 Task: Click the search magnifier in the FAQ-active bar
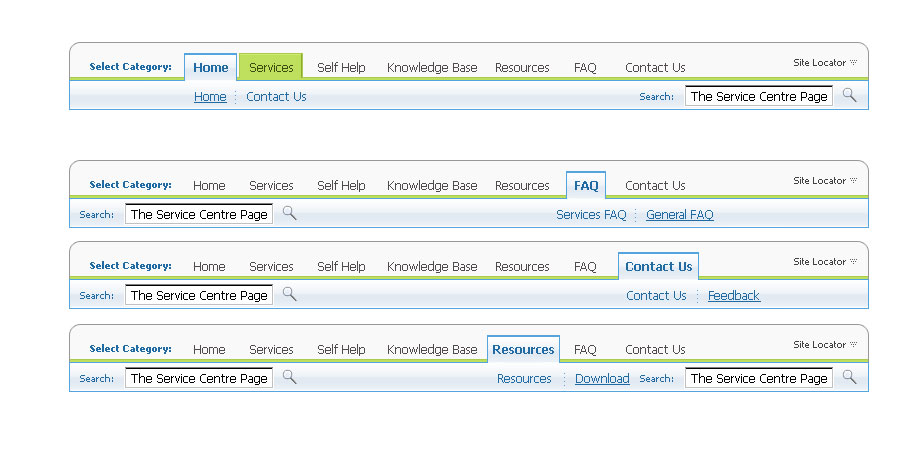tap(289, 213)
